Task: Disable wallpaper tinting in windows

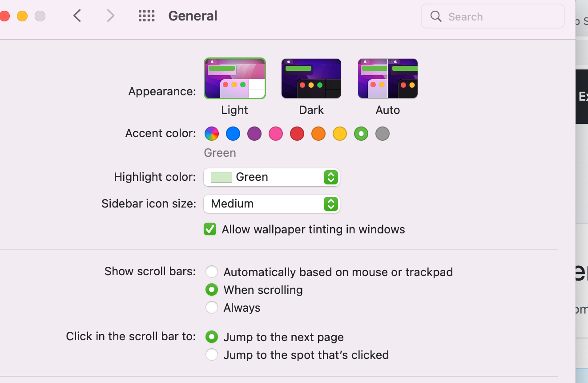Action: (x=209, y=229)
